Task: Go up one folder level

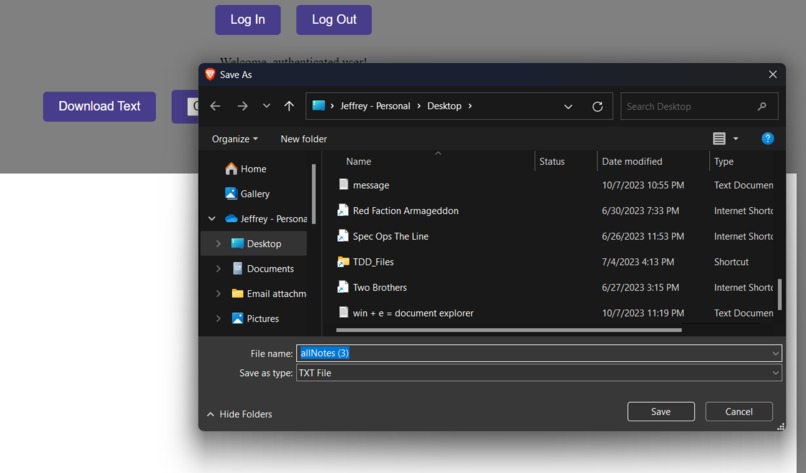Action: pyautogui.click(x=289, y=106)
